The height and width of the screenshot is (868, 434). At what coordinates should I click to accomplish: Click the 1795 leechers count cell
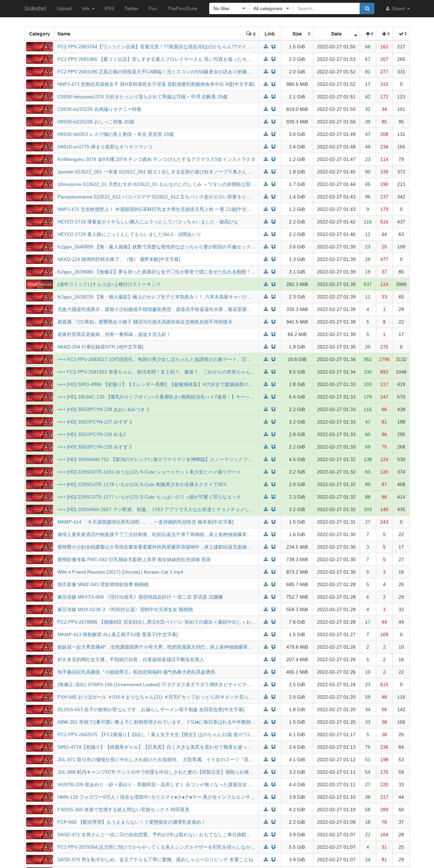click(x=384, y=359)
